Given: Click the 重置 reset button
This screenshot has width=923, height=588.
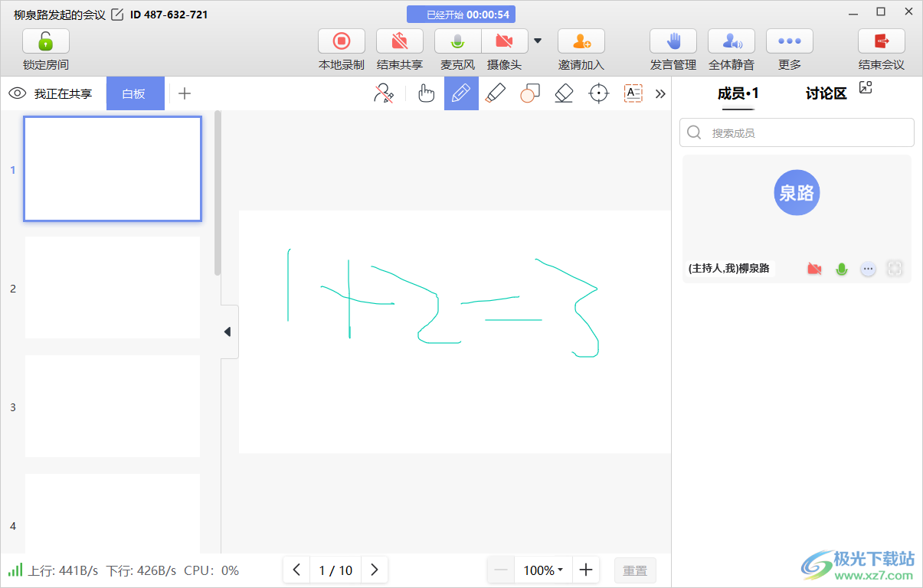Looking at the screenshot, I should coord(635,570).
